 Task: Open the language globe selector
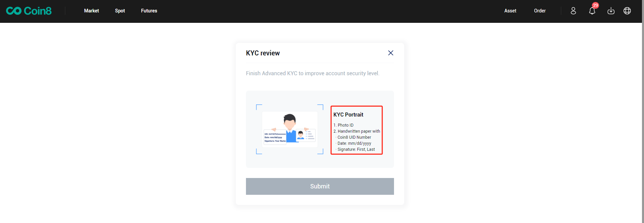coord(627,11)
